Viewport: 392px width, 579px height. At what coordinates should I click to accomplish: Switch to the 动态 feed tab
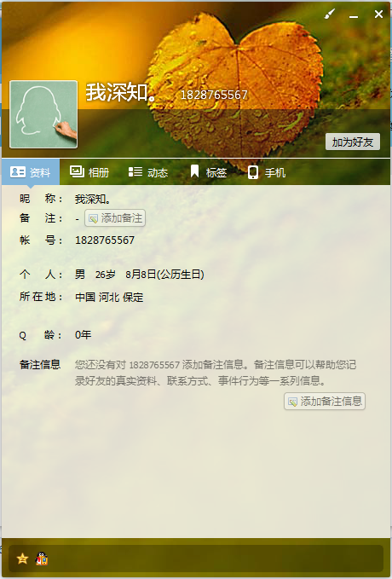[x=148, y=172]
